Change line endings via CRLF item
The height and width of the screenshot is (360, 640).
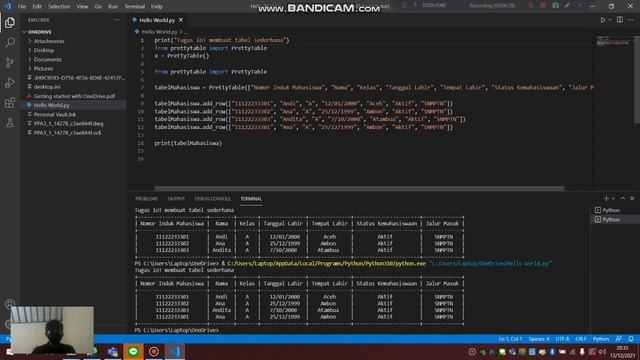581,339
